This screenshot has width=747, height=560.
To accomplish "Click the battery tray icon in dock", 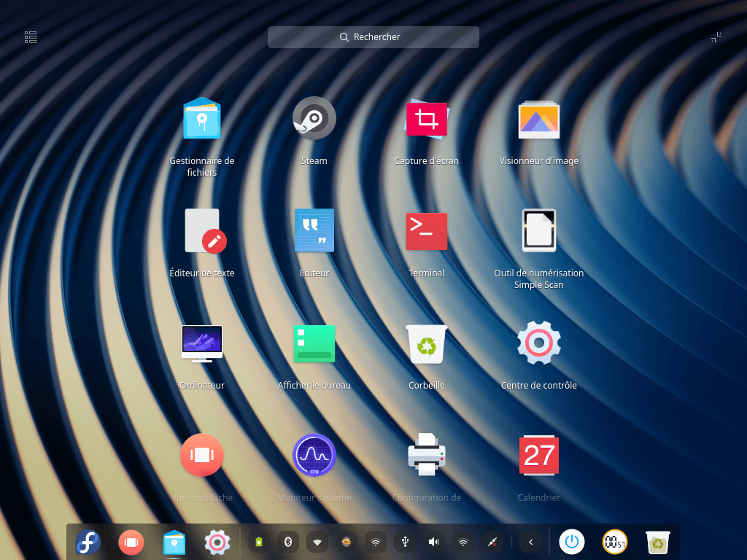I will 259,542.
